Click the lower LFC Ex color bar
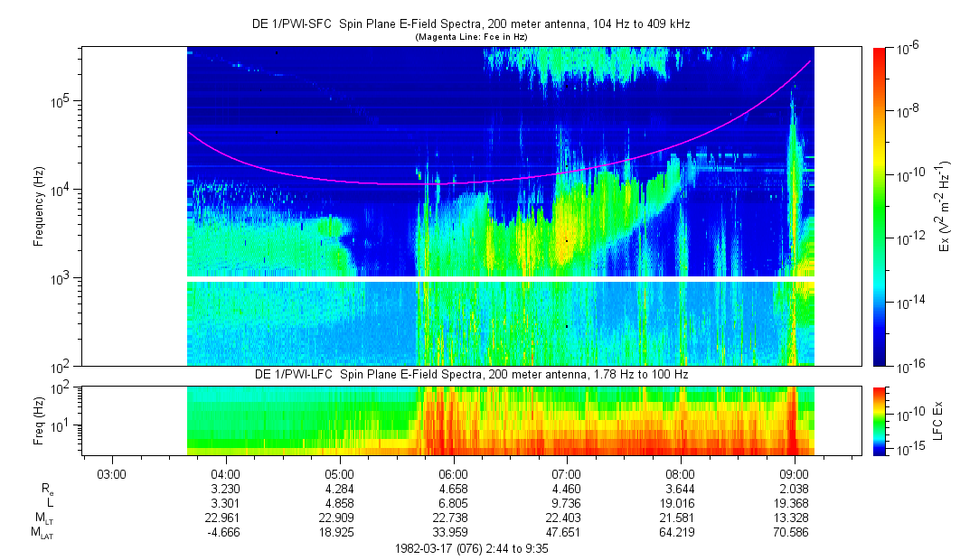 [x=880, y=420]
